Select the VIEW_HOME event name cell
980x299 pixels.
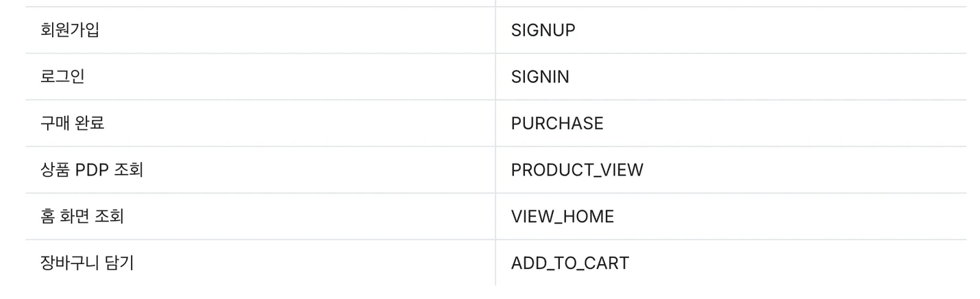pos(563,217)
